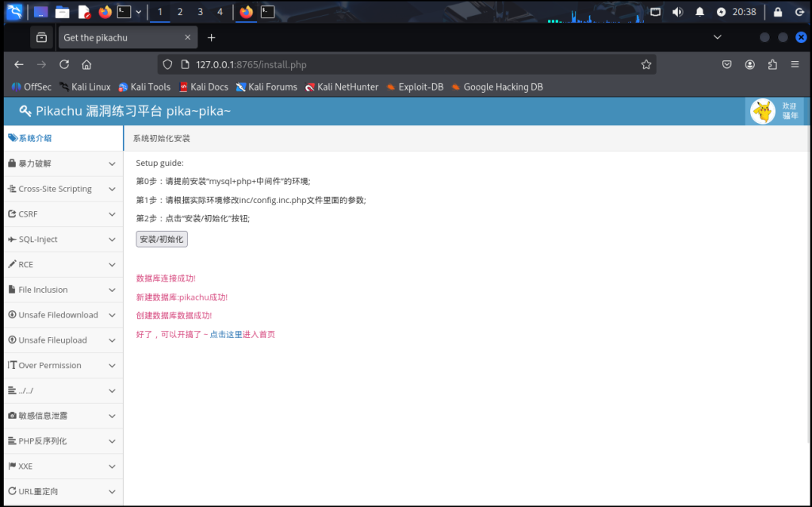Click the browser home icon

click(x=86, y=64)
